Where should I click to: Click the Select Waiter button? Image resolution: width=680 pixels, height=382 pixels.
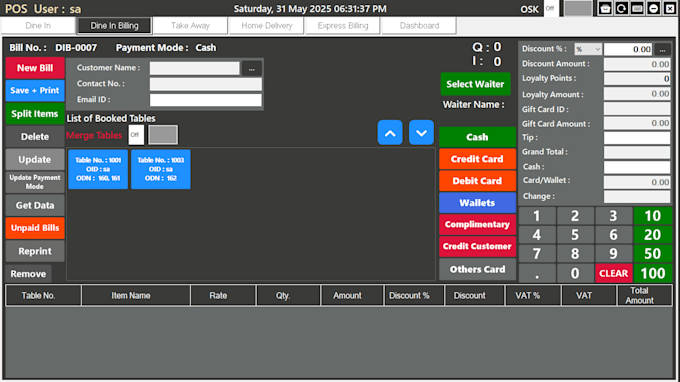(475, 84)
